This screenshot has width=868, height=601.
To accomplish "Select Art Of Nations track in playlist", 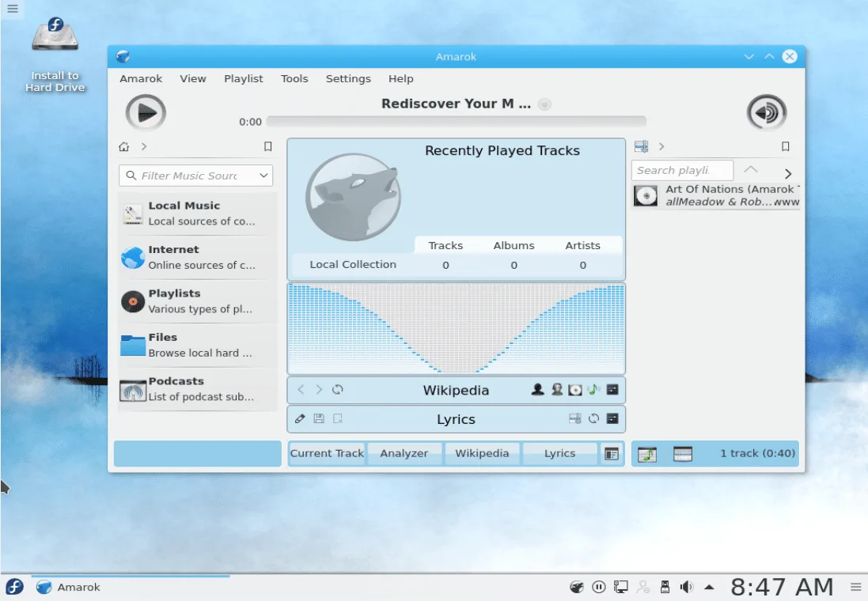I will (716, 196).
